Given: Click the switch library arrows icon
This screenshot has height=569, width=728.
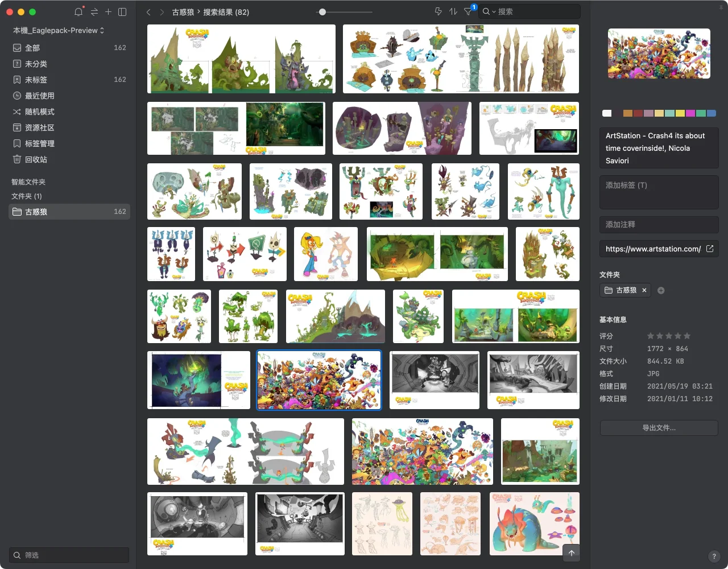Looking at the screenshot, I should [x=94, y=12].
